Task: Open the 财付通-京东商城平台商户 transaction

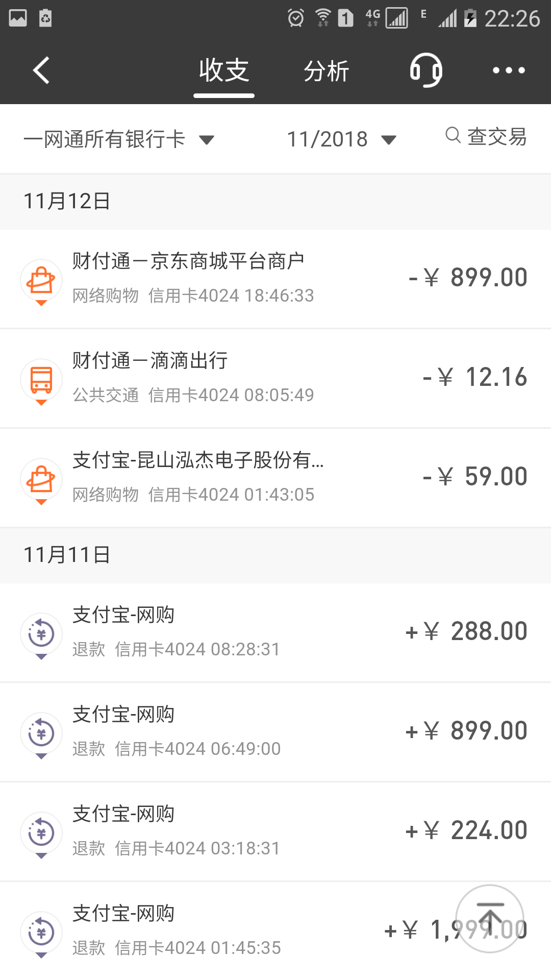Action: point(275,279)
